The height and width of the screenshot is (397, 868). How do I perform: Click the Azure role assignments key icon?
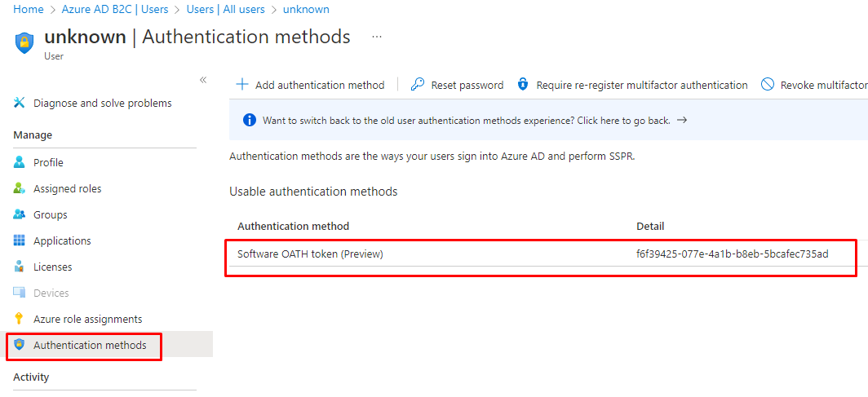click(x=20, y=319)
